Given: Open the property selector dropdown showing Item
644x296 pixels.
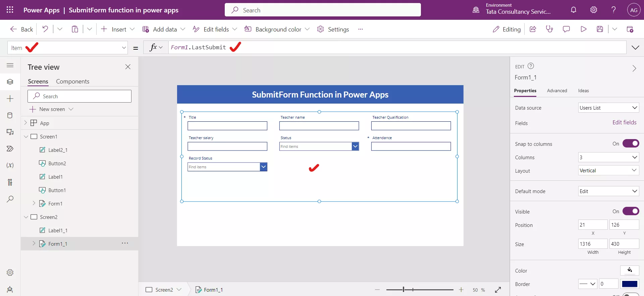Looking at the screenshot, I should pyautogui.click(x=68, y=48).
